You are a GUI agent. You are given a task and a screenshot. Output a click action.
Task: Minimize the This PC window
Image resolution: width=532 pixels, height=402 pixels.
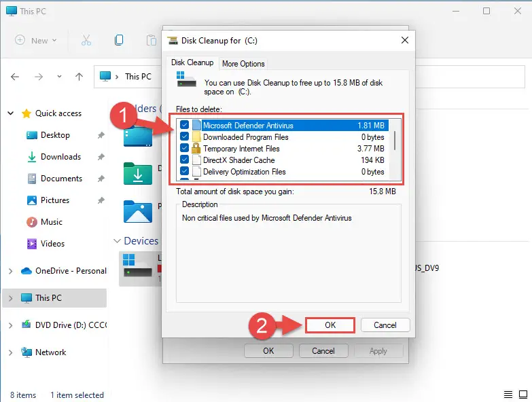click(x=456, y=11)
